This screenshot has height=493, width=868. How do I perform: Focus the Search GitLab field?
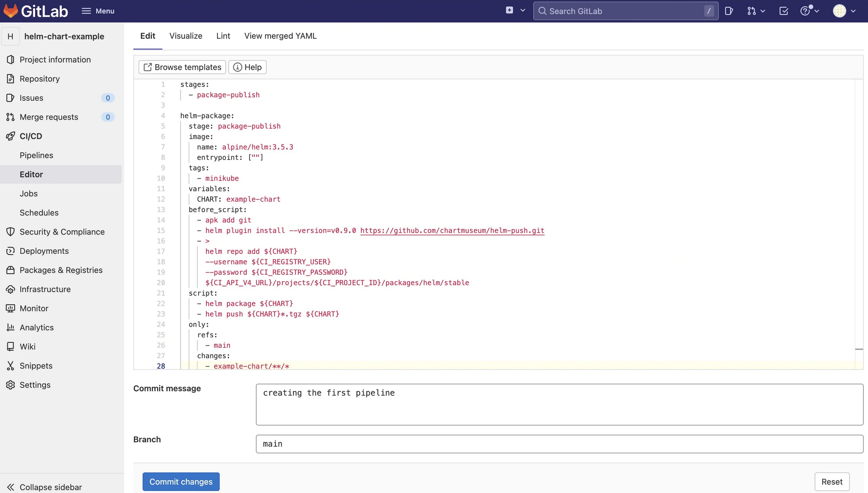pyautogui.click(x=625, y=11)
